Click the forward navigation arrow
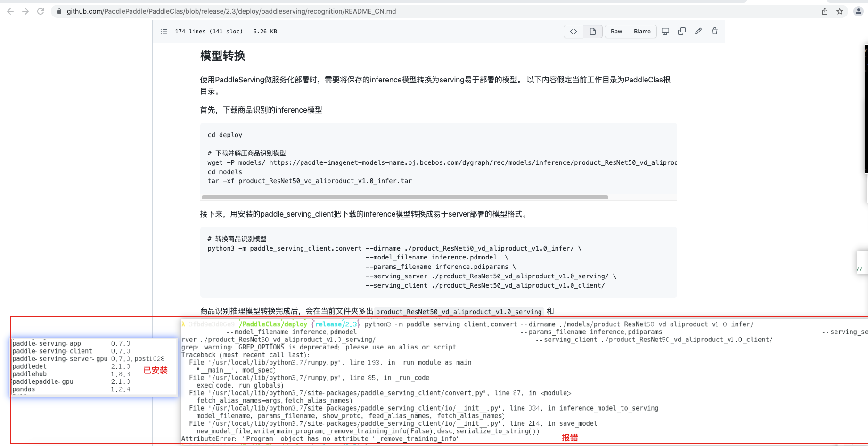 click(25, 11)
